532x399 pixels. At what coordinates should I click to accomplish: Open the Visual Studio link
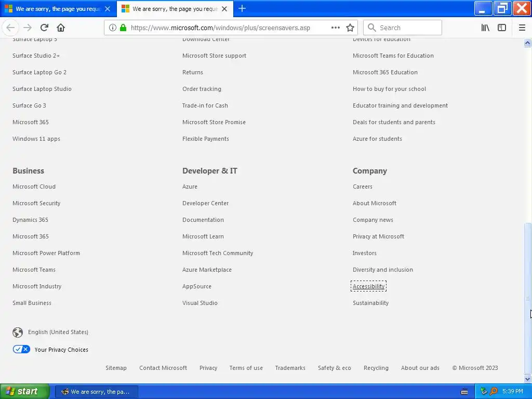tap(200, 303)
